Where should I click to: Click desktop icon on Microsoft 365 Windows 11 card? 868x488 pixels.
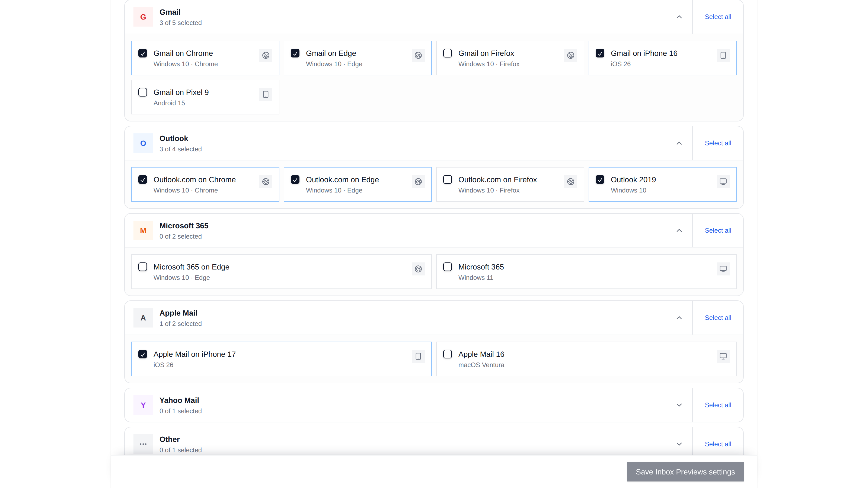(723, 269)
